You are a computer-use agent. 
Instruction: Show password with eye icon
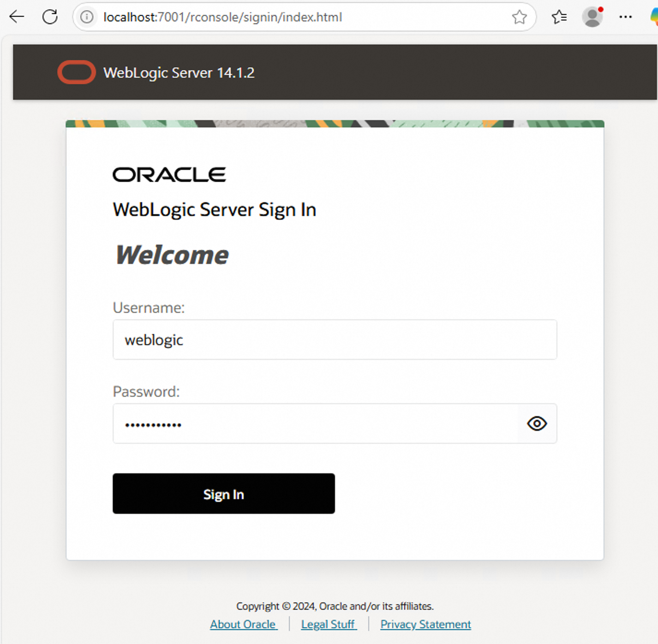pos(537,423)
